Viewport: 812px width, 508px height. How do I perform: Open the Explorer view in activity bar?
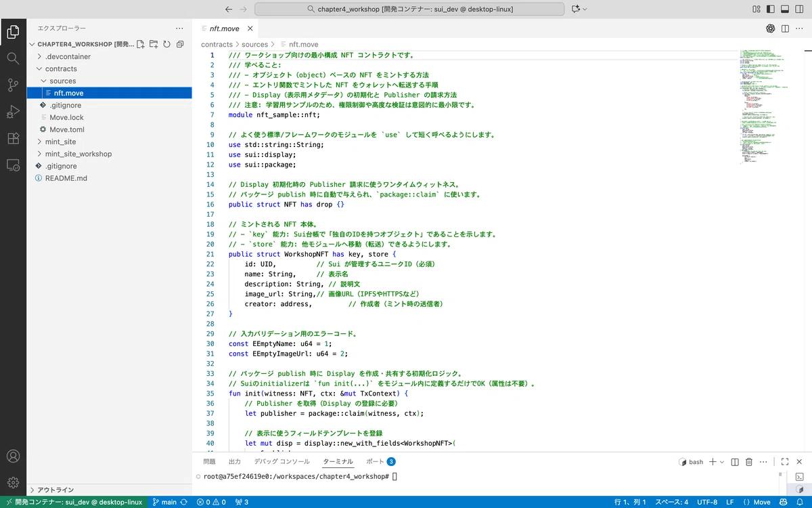click(x=13, y=31)
